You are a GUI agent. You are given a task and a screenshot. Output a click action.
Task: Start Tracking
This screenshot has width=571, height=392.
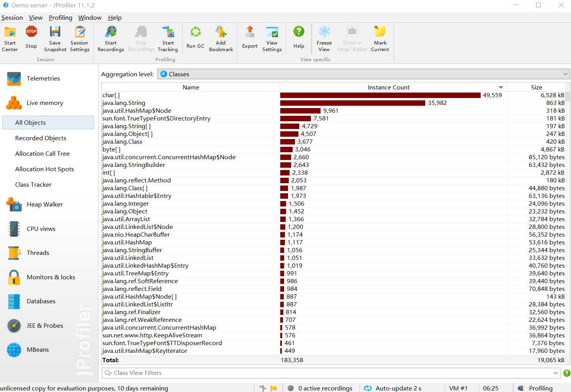tap(168, 39)
